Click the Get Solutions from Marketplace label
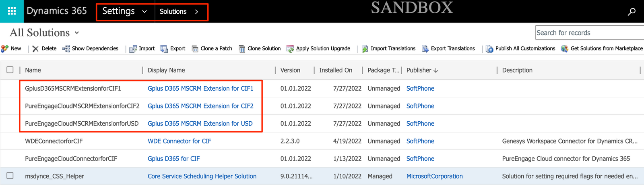This screenshot has height=185, width=644. (x=607, y=48)
